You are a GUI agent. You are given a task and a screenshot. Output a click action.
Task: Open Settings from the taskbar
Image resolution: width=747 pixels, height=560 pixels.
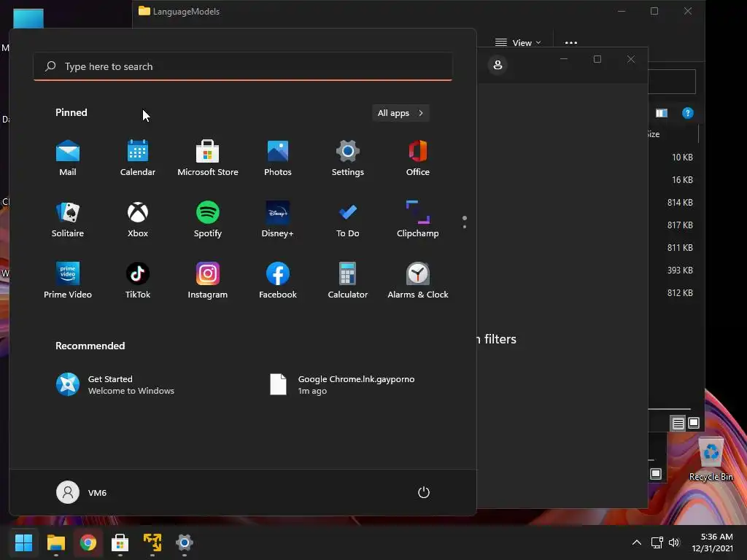tap(185, 542)
